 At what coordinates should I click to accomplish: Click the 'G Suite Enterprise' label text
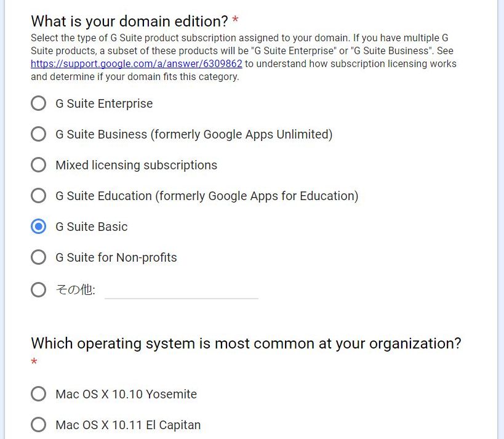104,103
